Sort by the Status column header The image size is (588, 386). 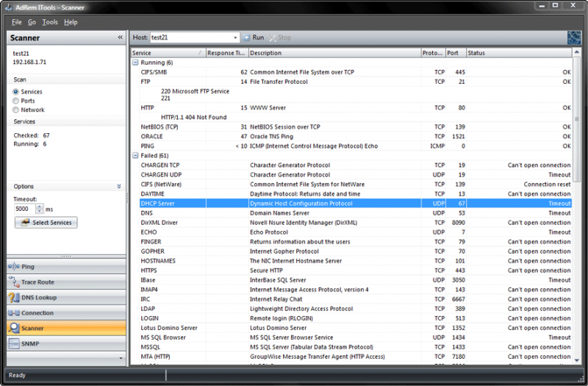pyautogui.click(x=520, y=53)
